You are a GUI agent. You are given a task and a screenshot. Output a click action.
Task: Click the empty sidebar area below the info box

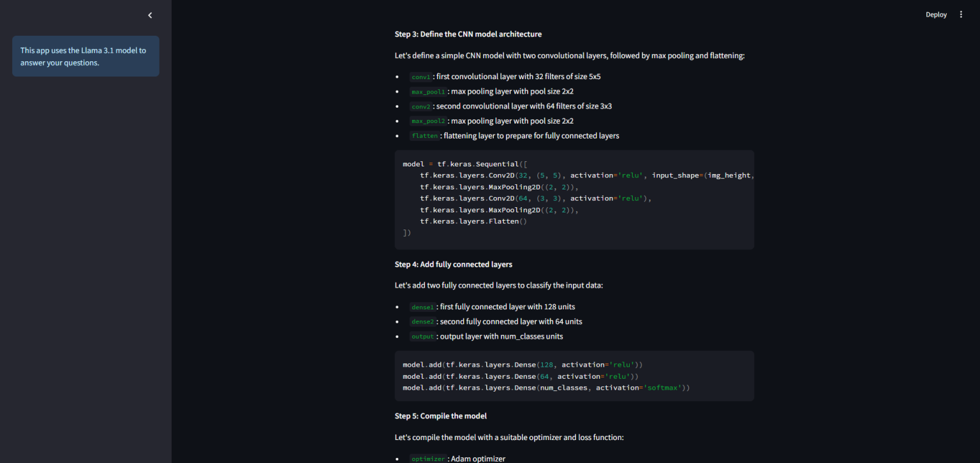coord(85,255)
